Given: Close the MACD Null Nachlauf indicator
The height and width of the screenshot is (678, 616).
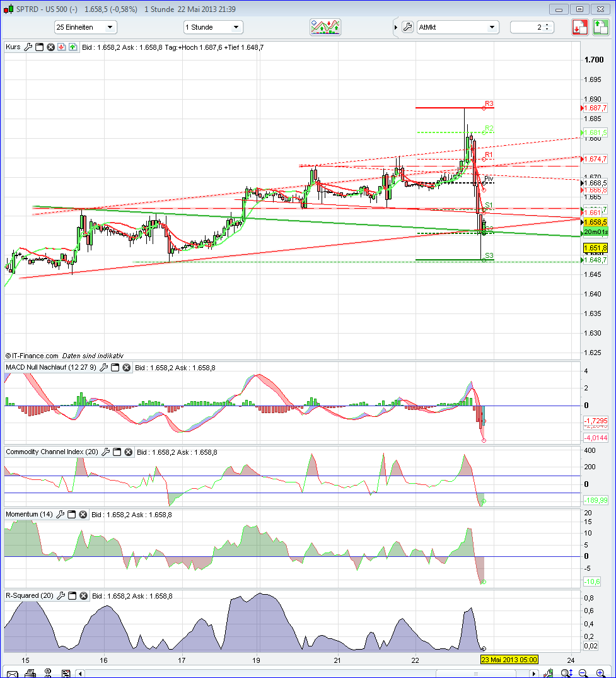Looking at the screenshot, I should pyautogui.click(x=126, y=368).
